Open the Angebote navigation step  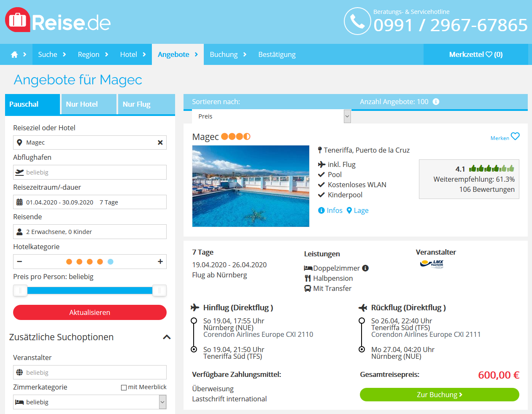[178, 54]
